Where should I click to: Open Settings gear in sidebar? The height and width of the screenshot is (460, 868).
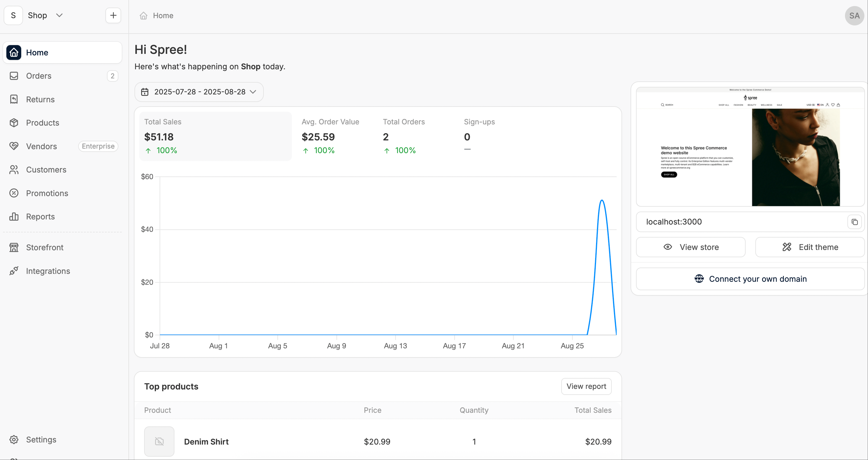[14, 439]
